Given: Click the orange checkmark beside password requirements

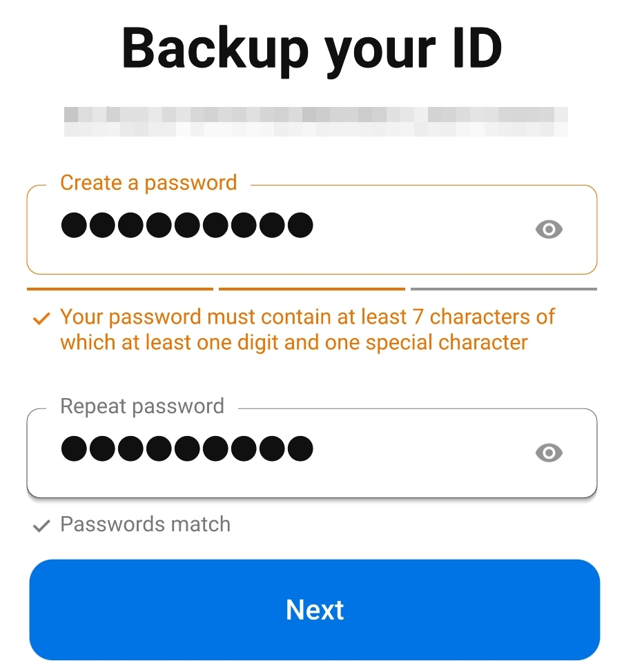Looking at the screenshot, I should click(42, 318).
